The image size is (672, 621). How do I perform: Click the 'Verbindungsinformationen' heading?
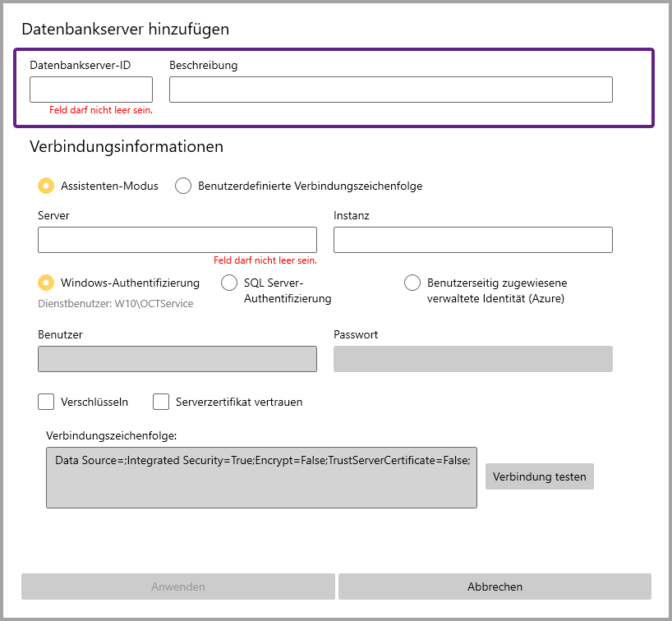[127, 147]
